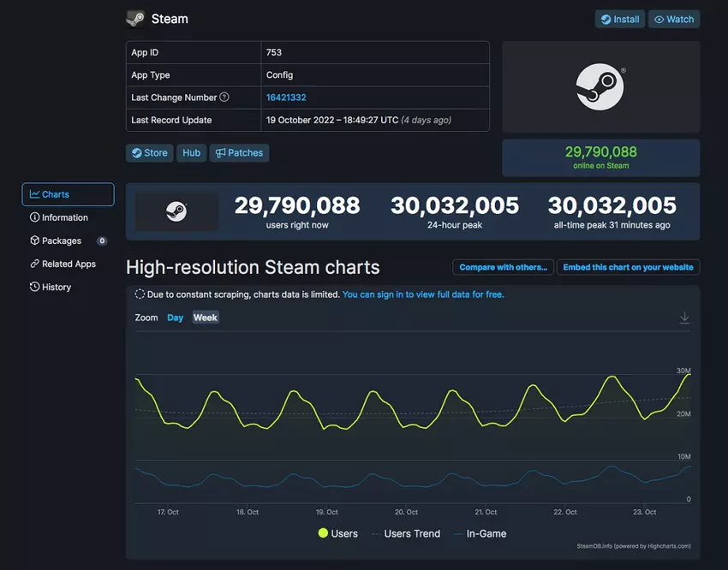Screen dimensions: 728x570
Task: Open the History sidebar section
Action: click(57, 287)
